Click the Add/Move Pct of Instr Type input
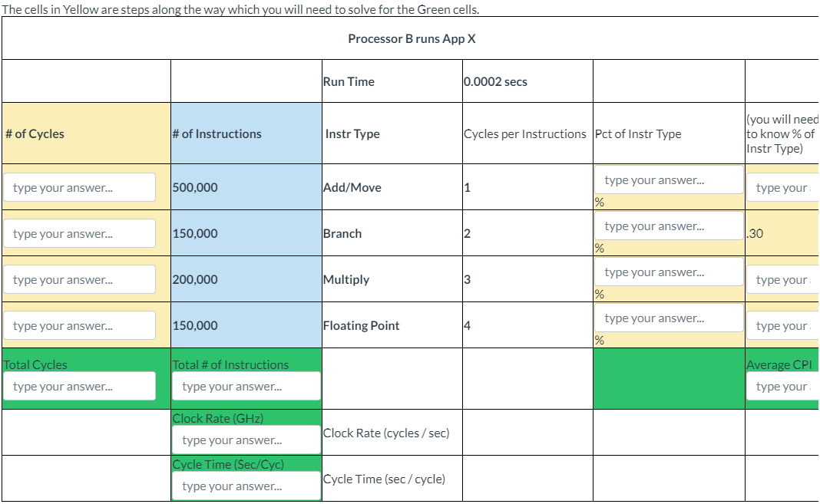820x504 pixels. coord(669,180)
